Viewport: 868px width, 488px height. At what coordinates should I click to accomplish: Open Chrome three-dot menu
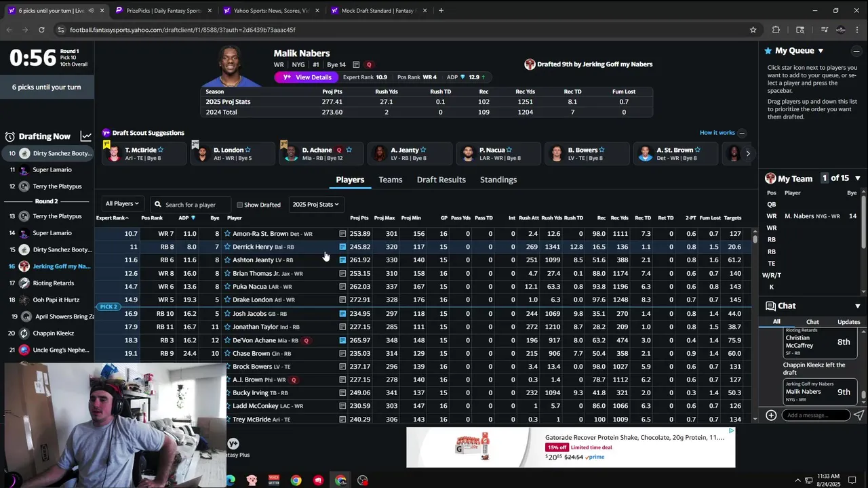[859, 30]
